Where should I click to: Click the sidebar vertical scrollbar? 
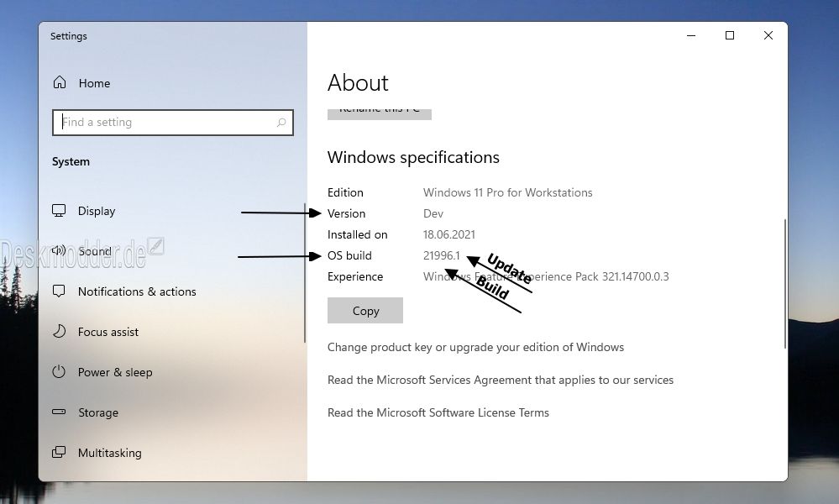coord(305,273)
